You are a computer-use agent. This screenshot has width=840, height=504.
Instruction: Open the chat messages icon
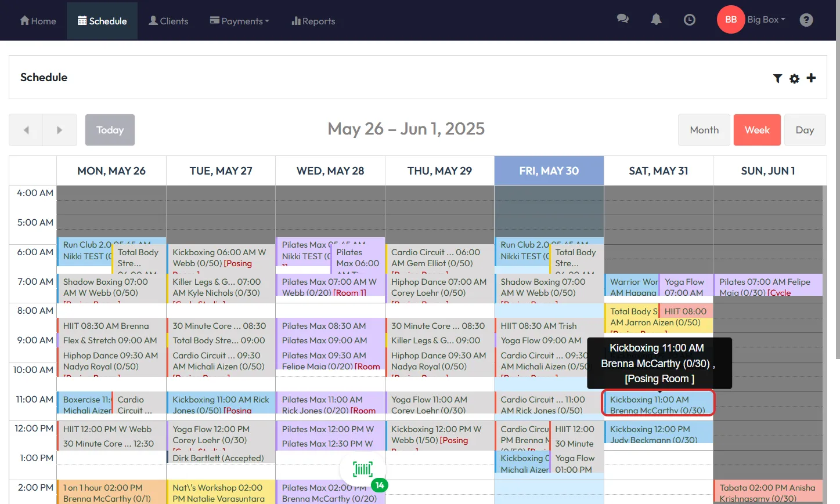622,19
